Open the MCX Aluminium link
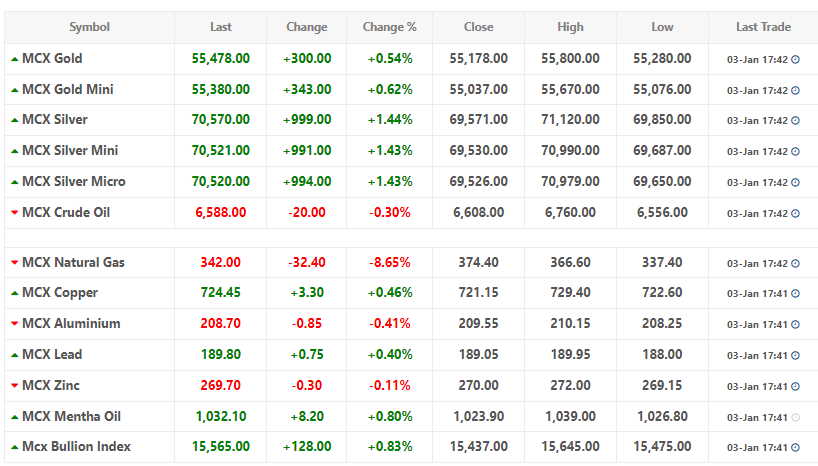Screen dimensions: 818x466 click(x=71, y=324)
